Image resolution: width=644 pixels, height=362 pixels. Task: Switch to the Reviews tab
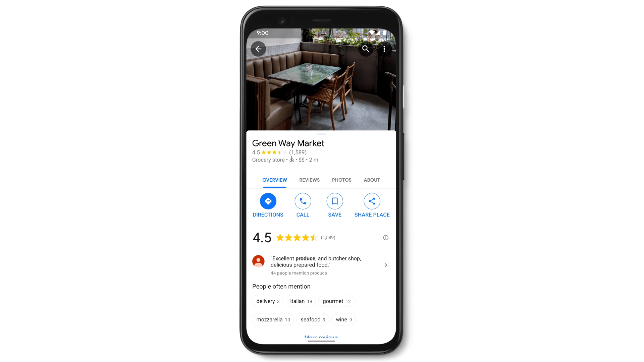(x=309, y=180)
